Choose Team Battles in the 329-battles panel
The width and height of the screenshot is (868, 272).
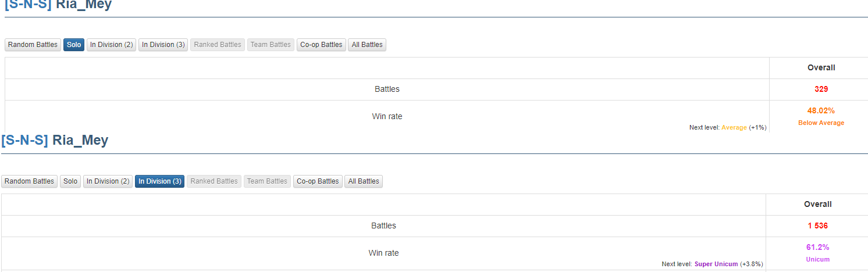tap(271, 45)
